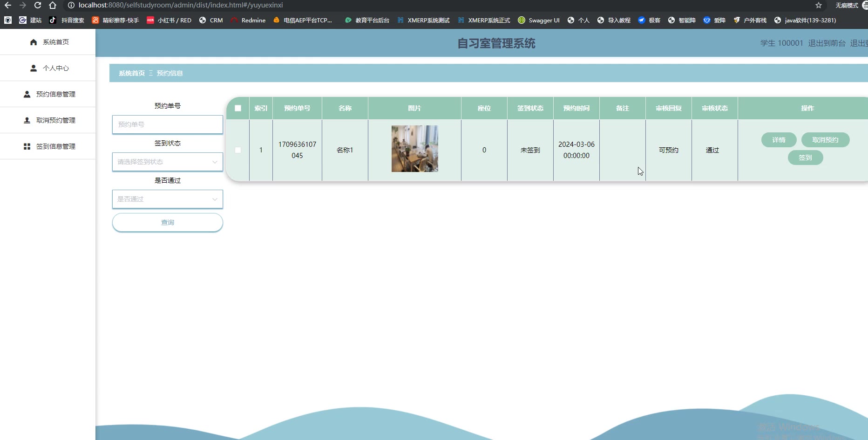This screenshot has height=440, width=868.
Task: Go to browser home page icon
Action: coord(53,5)
